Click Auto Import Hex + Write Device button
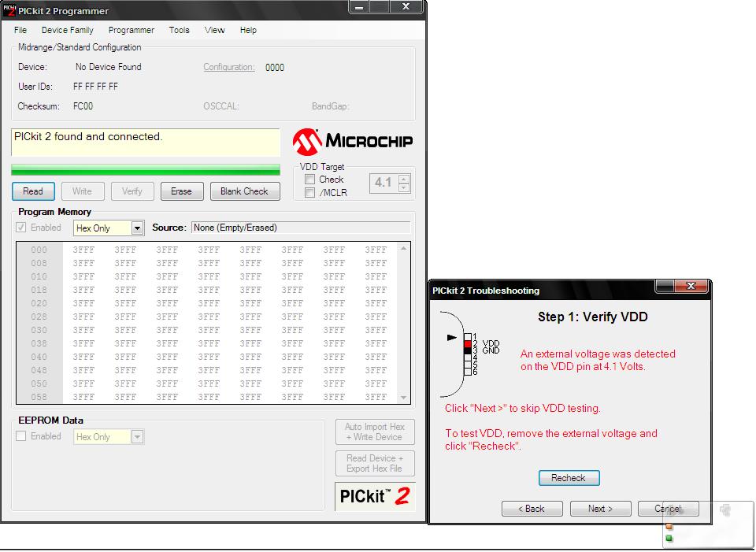756x552 pixels. 375,432
